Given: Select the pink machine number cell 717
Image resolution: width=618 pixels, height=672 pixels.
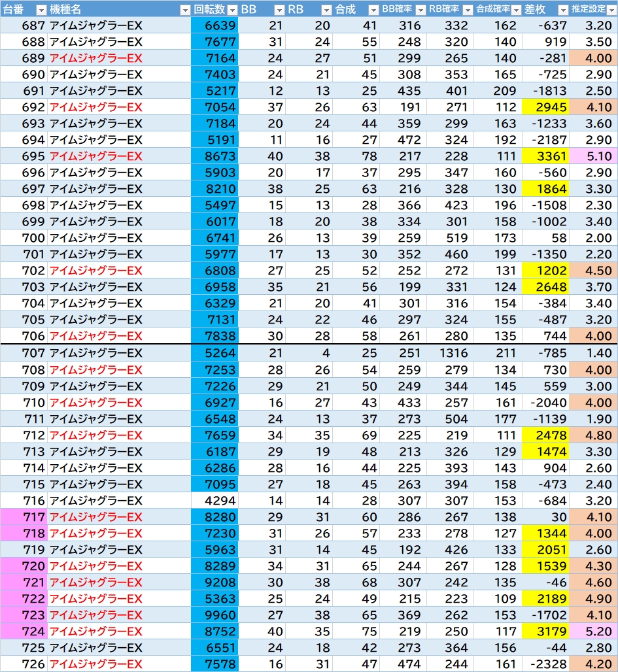Looking at the screenshot, I should (24, 517).
